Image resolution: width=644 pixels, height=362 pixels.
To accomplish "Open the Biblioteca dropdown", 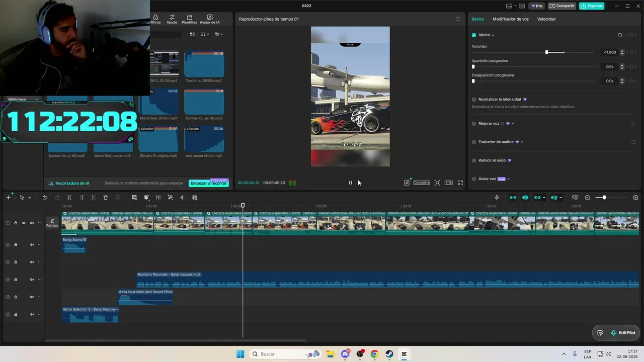I will pos(23,99).
